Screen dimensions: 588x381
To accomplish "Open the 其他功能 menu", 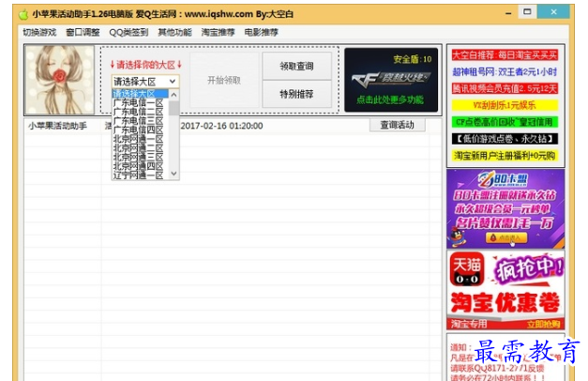I will point(174,32).
